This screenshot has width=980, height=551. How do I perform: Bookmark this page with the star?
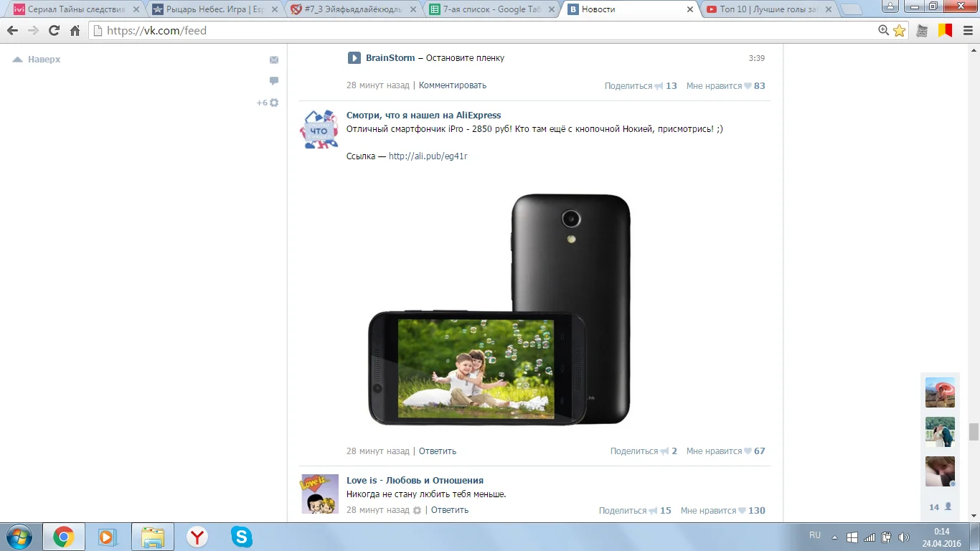coord(899,31)
